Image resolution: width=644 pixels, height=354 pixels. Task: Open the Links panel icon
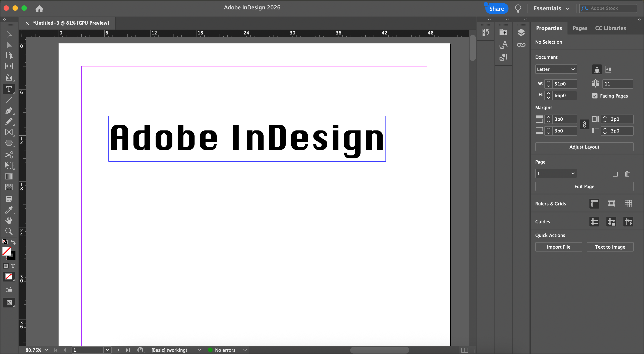click(521, 45)
